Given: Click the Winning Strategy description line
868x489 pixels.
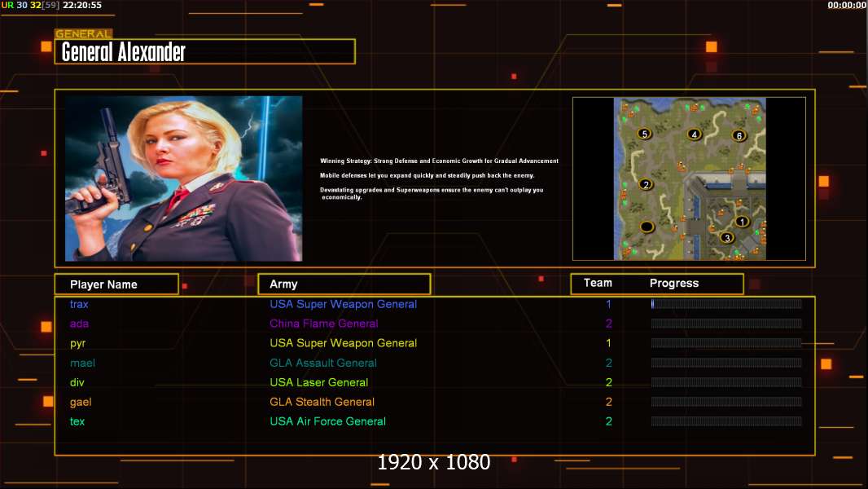Looking at the screenshot, I should pyautogui.click(x=439, y=161).
